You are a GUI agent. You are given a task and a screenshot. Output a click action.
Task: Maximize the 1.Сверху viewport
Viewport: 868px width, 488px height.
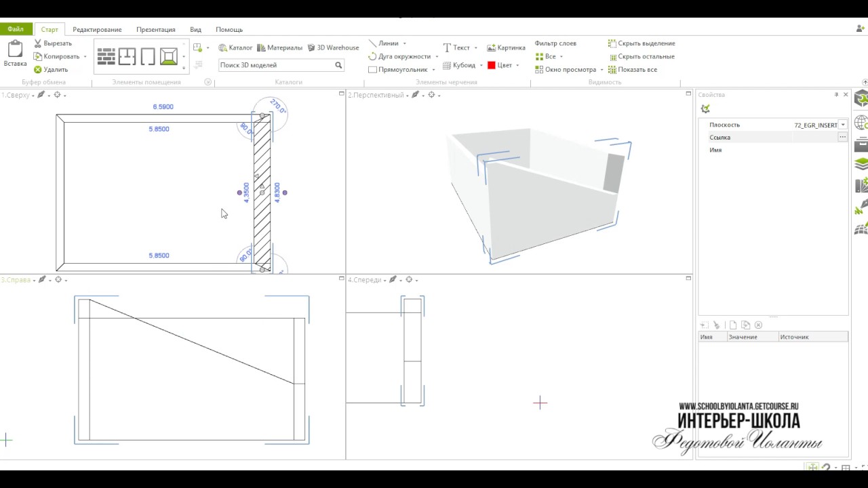(x=341, y=94)
